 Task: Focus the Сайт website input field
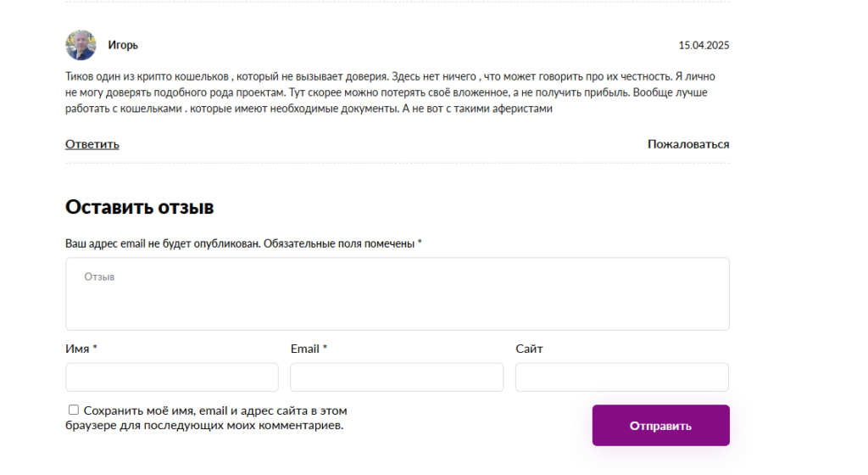pyautogui.click(x=621, y=377)
